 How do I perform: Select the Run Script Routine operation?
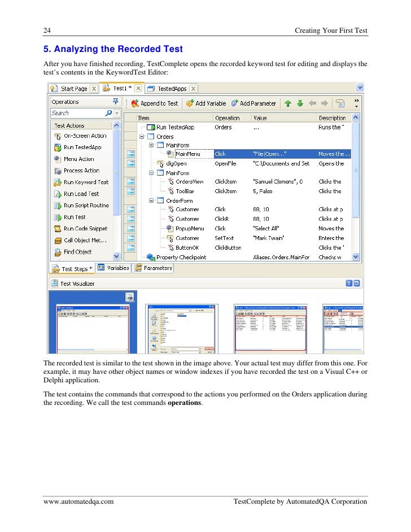82,205
